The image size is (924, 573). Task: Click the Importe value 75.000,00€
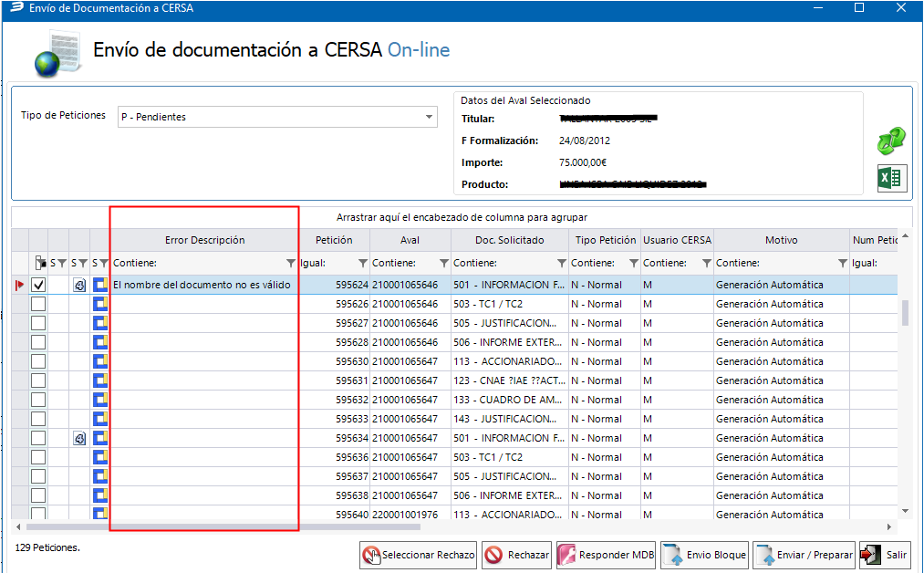click(x=583, y=162)
